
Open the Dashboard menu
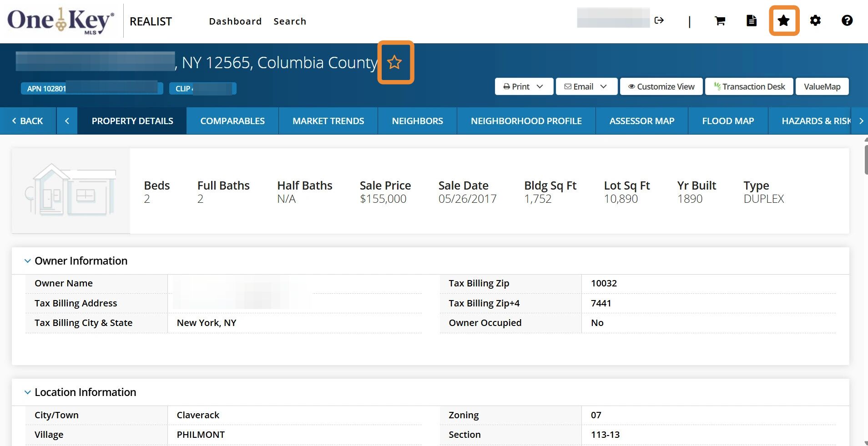pyautogui.click(x=235, y=21)
